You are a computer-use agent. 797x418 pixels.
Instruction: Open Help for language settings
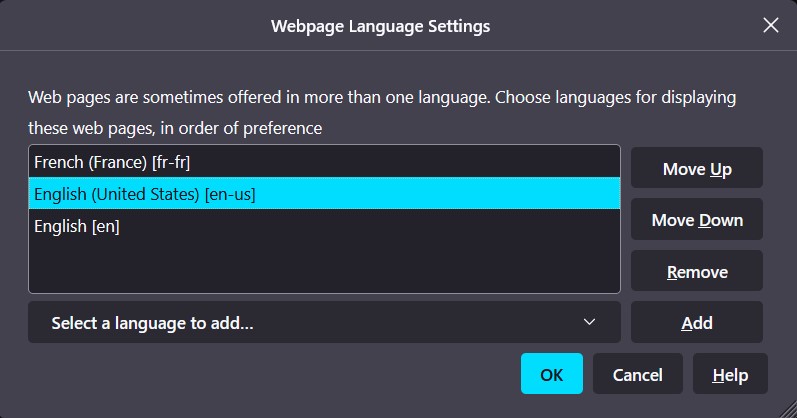point(729,374)
